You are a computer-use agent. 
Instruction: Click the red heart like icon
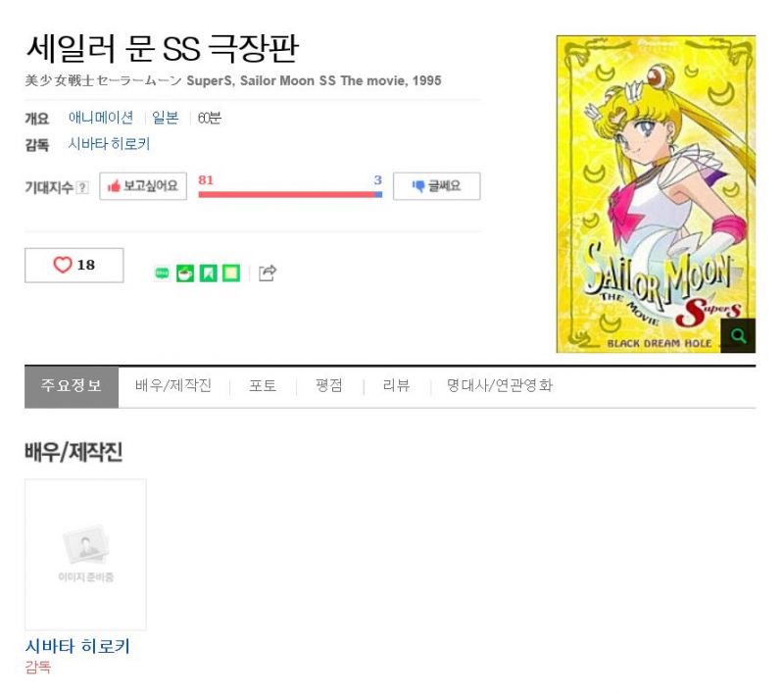tap(63, 265)
